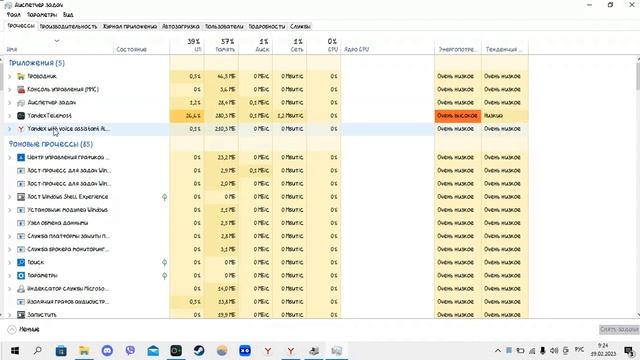
Task: Select the Приложения (5) group header
Action: pos(37,63)
